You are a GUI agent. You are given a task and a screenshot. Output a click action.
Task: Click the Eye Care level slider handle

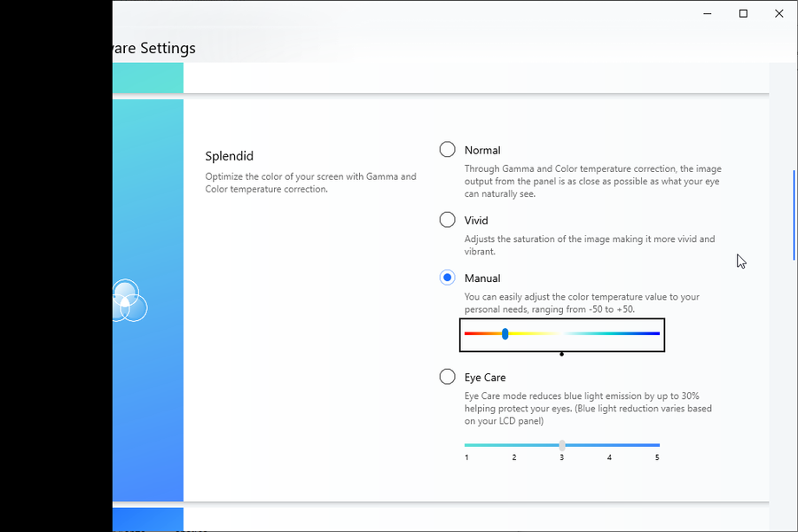(562, 445)
